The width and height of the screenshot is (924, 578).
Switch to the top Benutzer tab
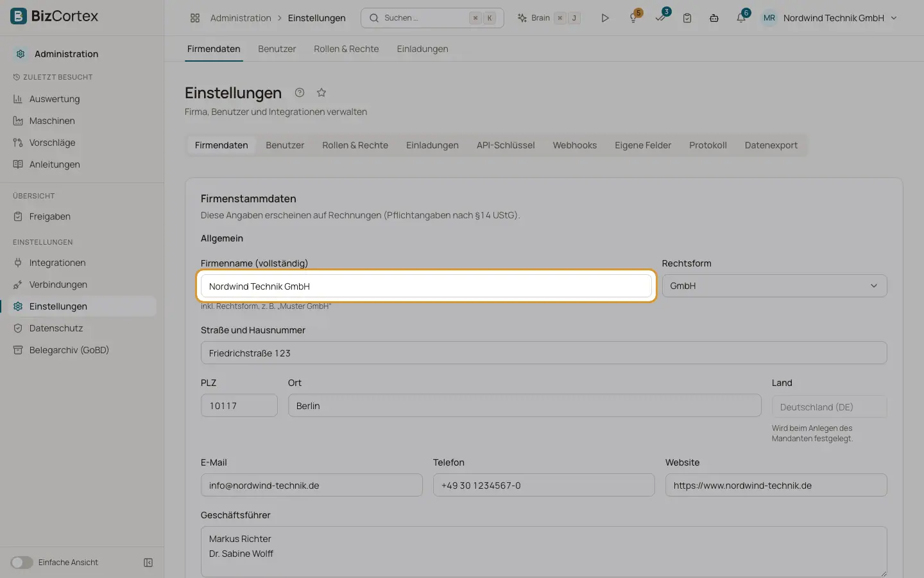[x=277, y=49]
